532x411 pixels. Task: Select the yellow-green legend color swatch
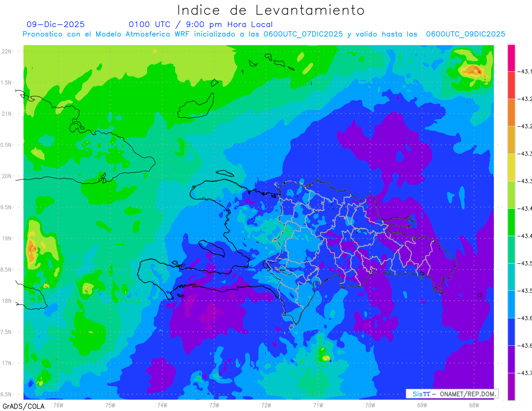pyautogui.click(x=511, y=195)
